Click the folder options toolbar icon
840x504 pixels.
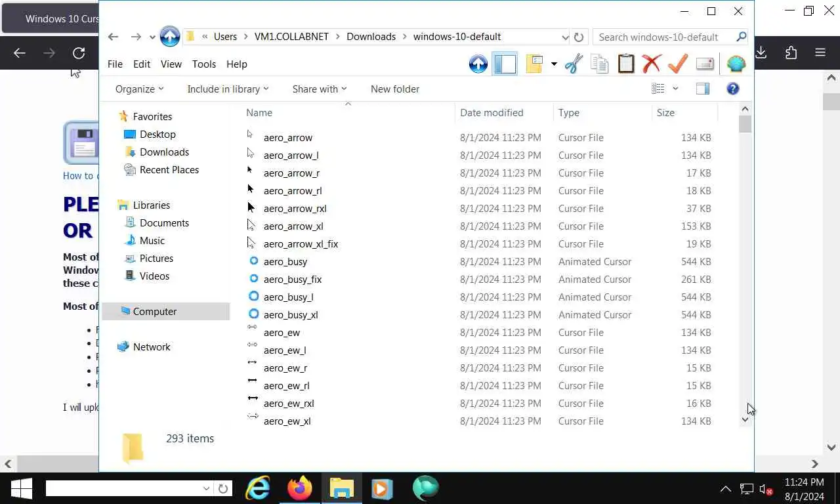coord(535,64)
